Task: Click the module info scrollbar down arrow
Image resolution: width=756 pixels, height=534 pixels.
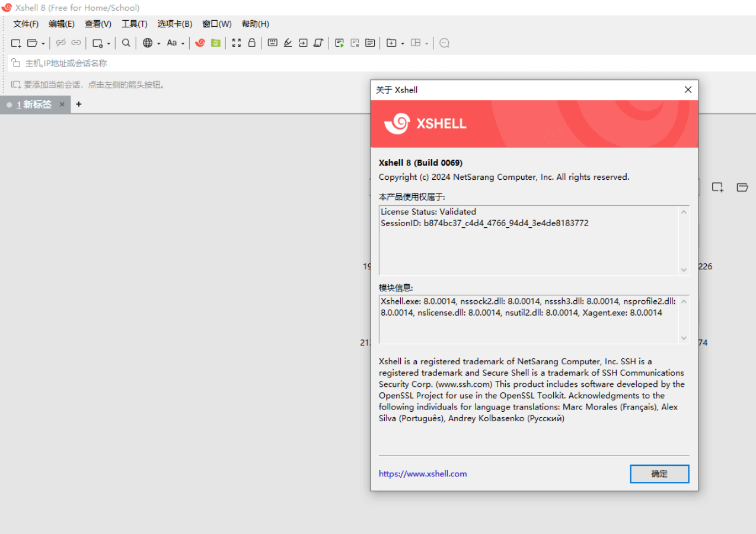Action: point(684,338)
